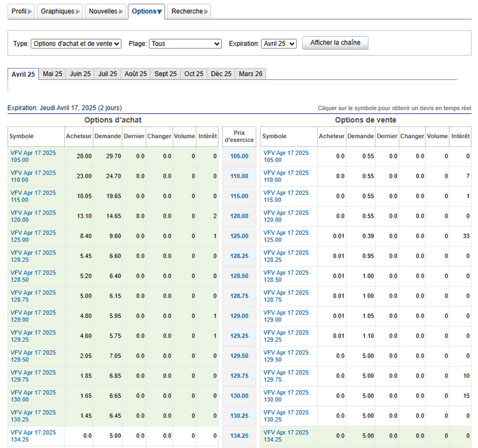Open call option VFV Apr 17 2025 134.25
The image size is (478, 448).
pyautogui.click(x=33, y=436)
